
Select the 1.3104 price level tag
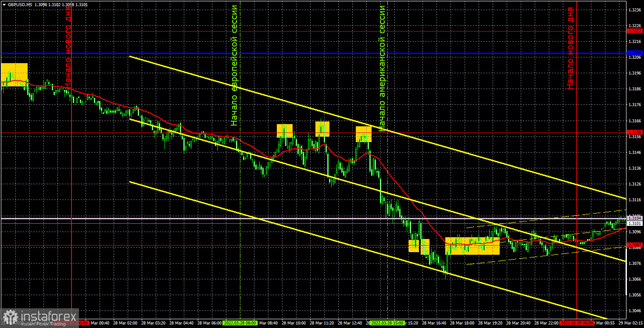click(635, 218)
